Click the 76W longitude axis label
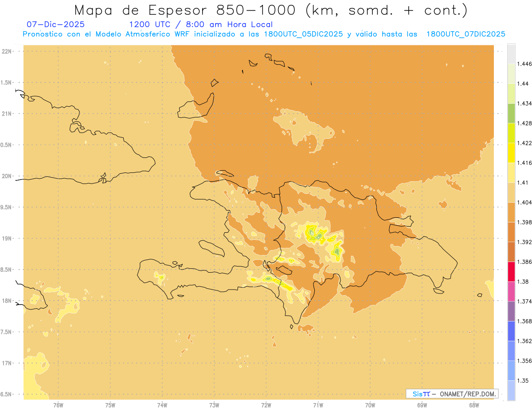Screen dimensions: 532x411 [x=58, y=405]
